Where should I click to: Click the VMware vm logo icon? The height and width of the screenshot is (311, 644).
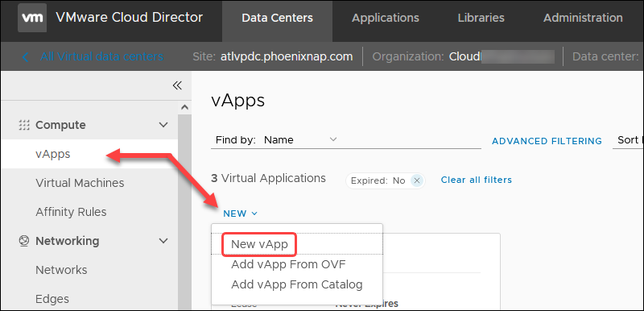(x=32, y=18)
